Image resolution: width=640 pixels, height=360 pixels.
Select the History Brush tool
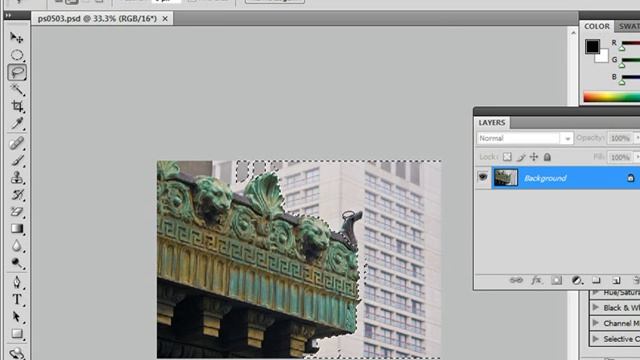point(17,195)
